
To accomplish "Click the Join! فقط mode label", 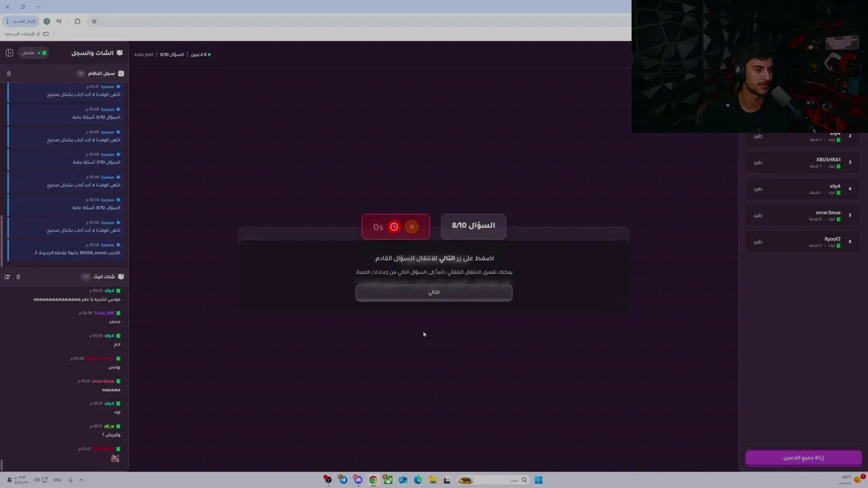I will (x=144, y=54).
